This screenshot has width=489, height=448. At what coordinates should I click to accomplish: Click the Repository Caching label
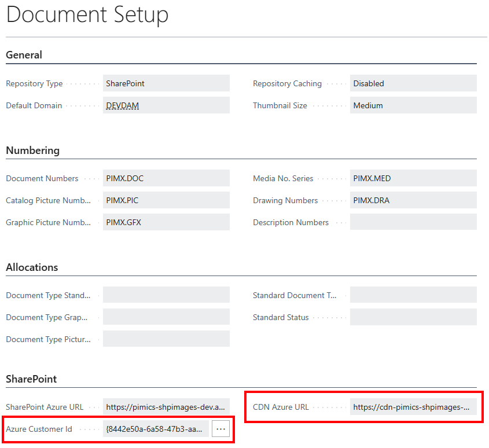pos(287,83)
